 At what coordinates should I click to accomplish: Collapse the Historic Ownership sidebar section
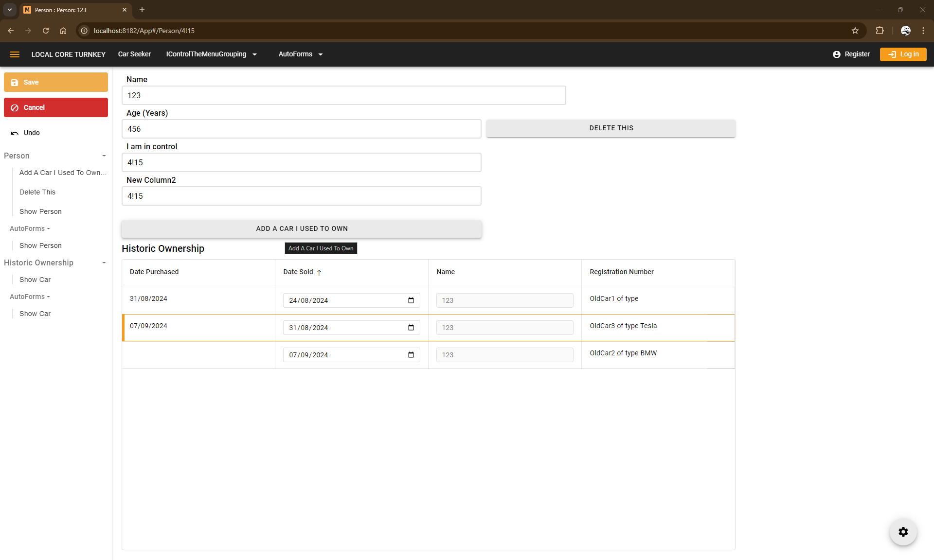tap(104, 262)
